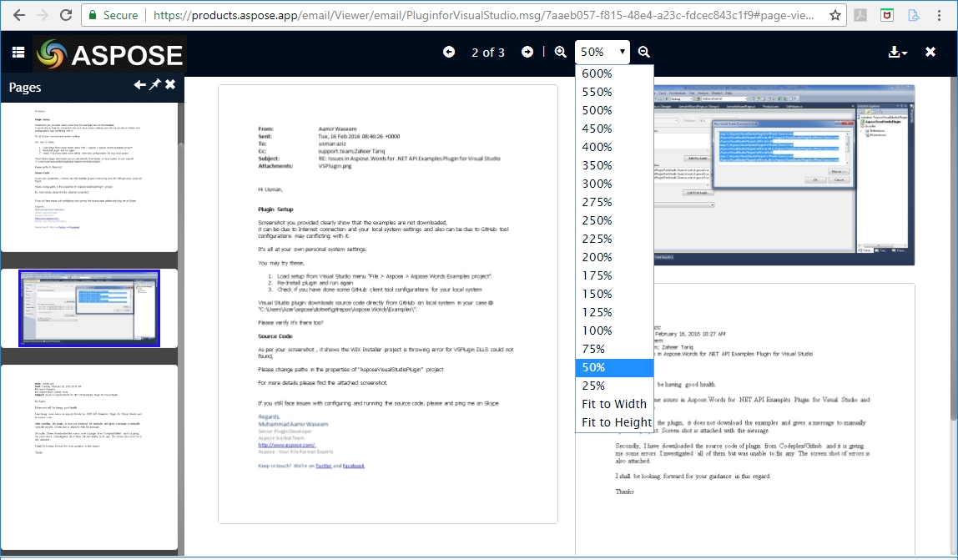
Task: Set zoom to 100%
Action: (x=615, y=330)
